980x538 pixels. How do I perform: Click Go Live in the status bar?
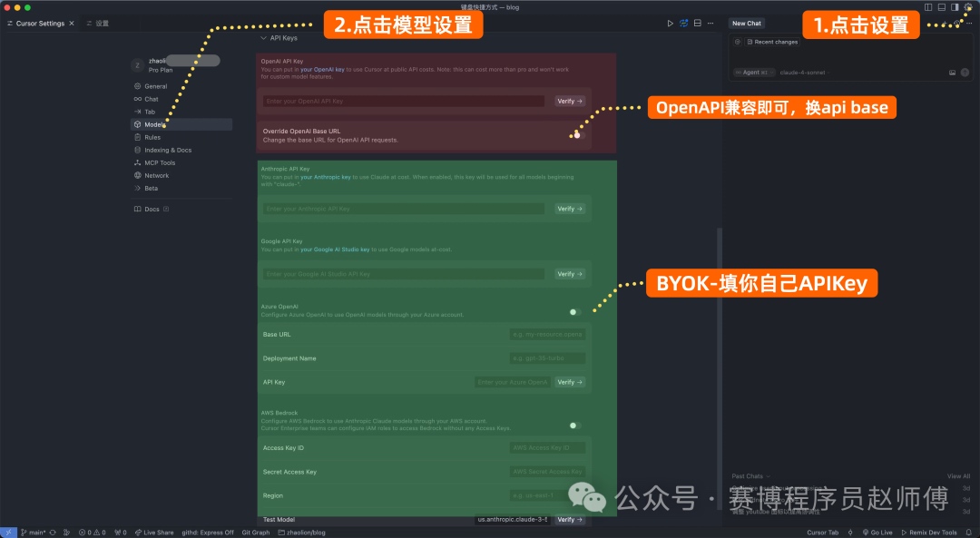(x=877, y=533)
